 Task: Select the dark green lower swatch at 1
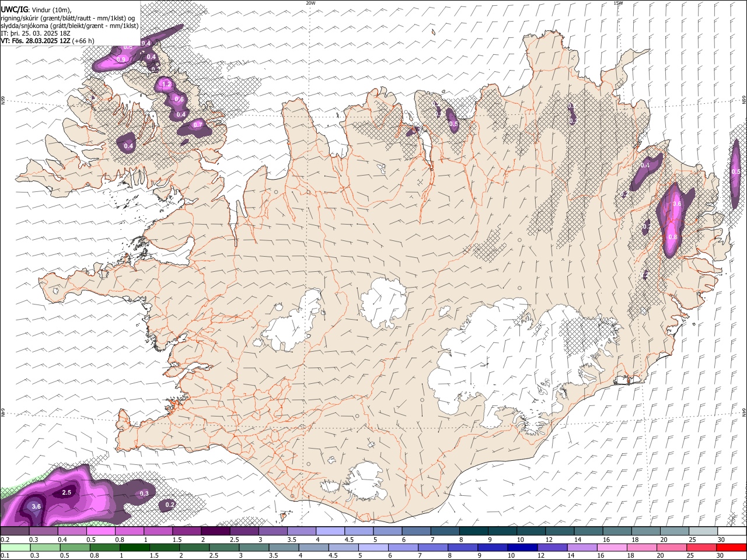click(x=135, y=547)
